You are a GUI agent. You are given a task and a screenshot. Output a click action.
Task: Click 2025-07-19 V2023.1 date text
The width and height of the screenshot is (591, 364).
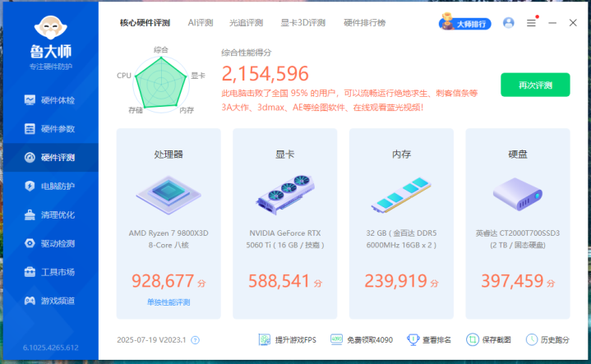151,340
